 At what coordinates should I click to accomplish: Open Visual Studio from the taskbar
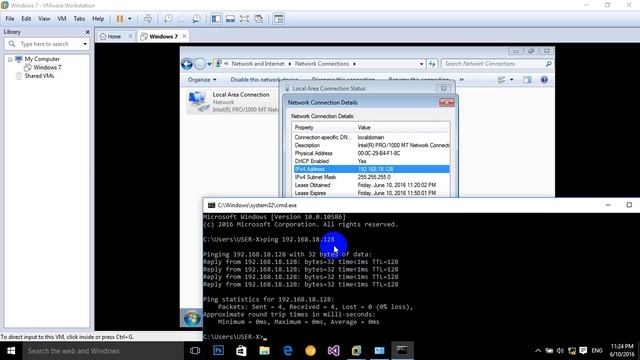tap(333, 351)
